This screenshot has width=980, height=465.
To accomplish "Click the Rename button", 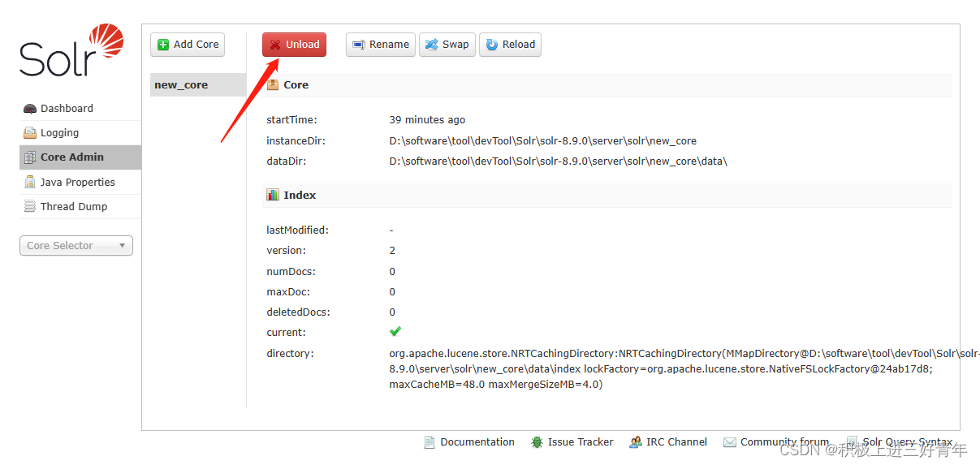I will coord(381,45).
